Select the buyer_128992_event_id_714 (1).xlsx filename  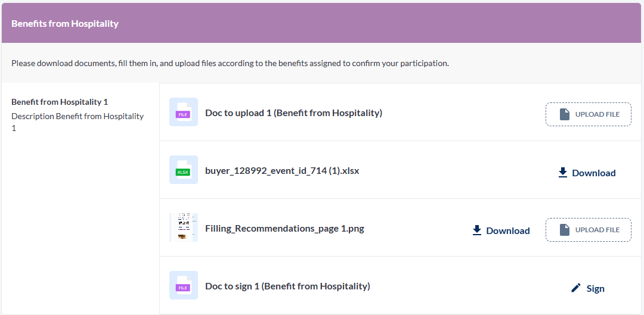[x=282, y=171]
